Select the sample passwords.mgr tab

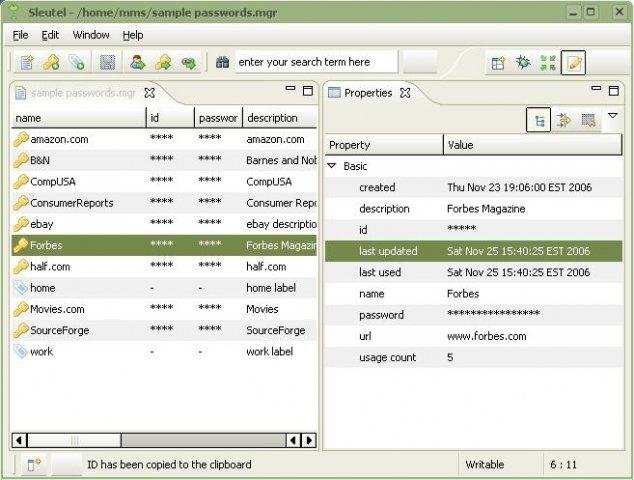tap(83, 93)
